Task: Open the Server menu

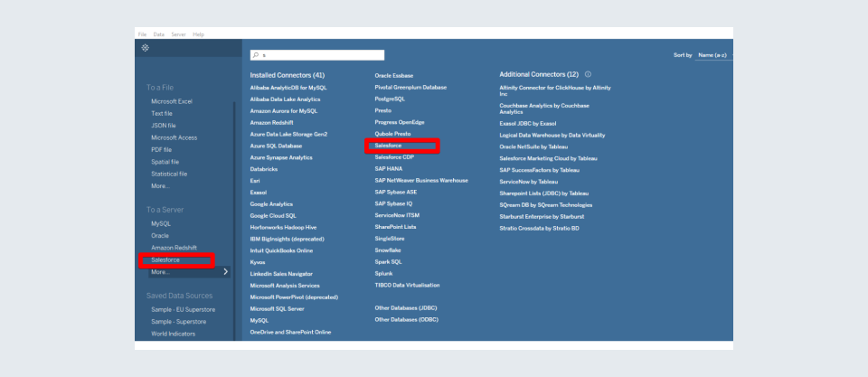Action: (x=178, y=34)
